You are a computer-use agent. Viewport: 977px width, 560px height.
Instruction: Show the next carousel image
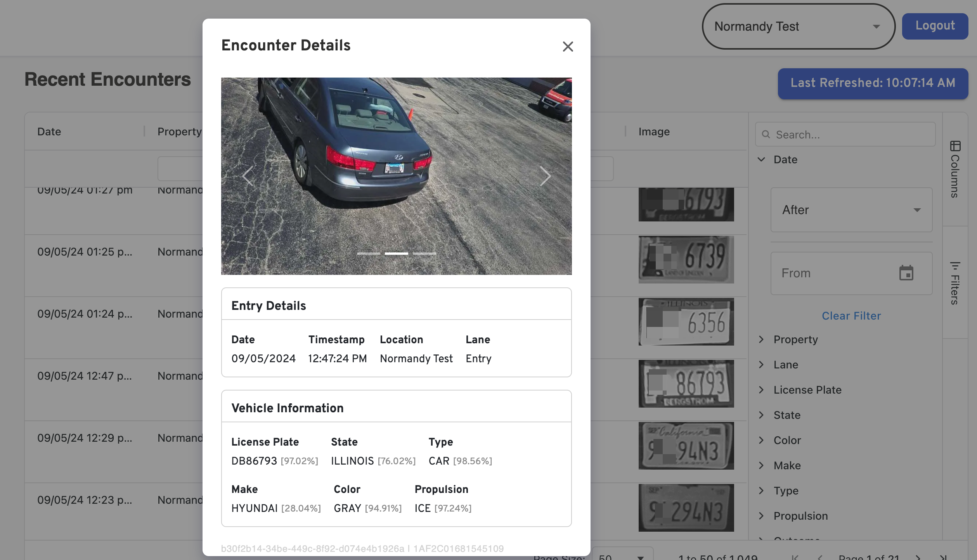545,176
